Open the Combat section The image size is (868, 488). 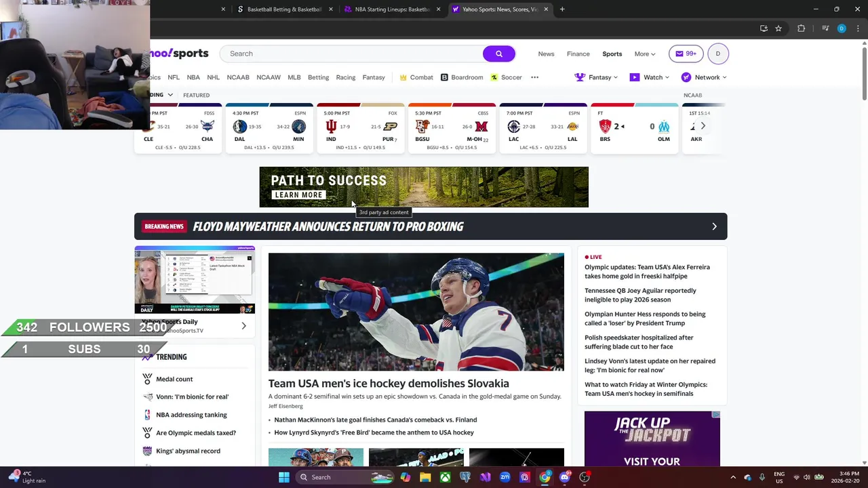[x=416, y=77]
